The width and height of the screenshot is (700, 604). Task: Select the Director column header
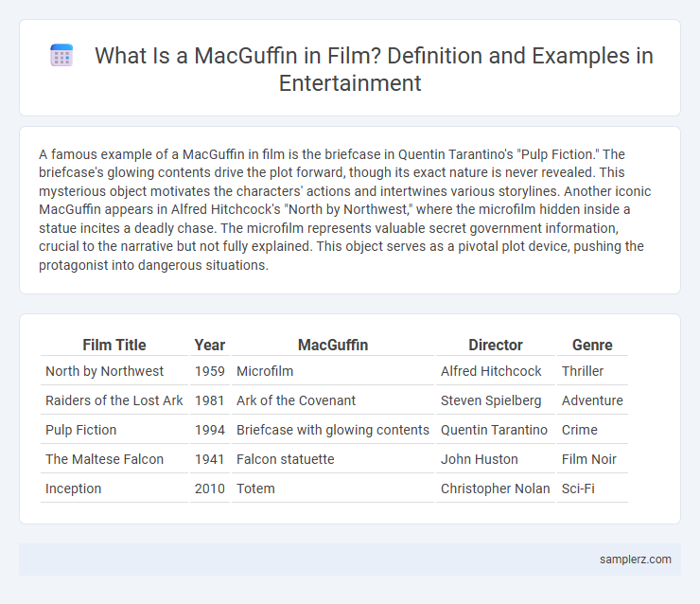click(496, 345)
